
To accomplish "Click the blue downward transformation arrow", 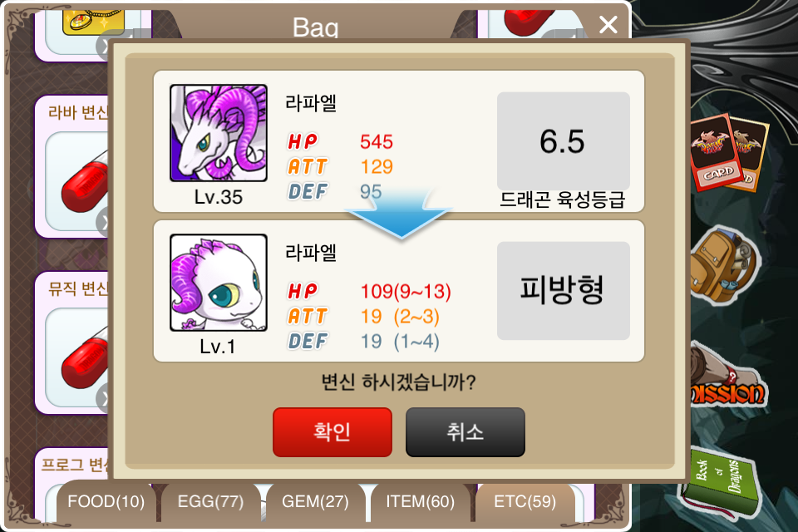I will [x=400, y=214].
